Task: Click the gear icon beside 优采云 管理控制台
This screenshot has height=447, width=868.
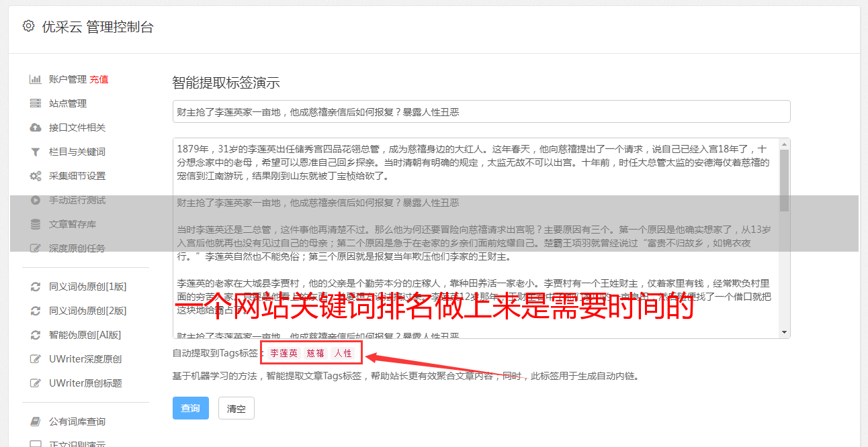Action: (28, 26)
